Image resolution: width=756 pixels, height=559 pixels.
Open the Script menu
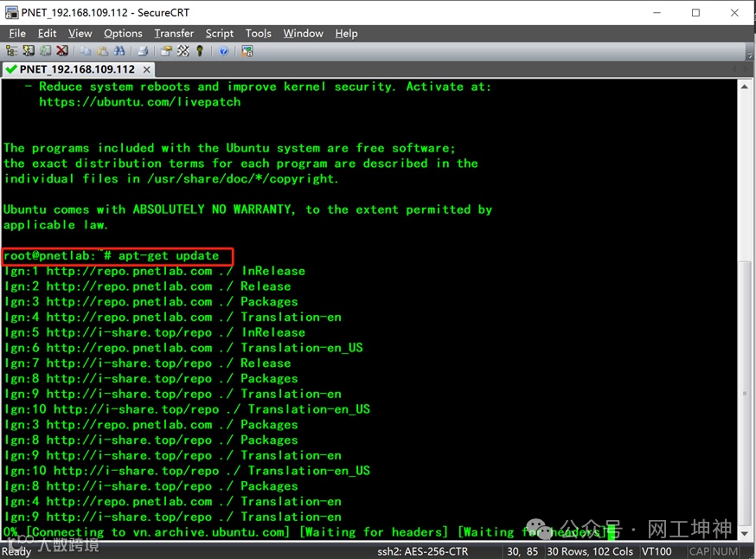(220, 33)
